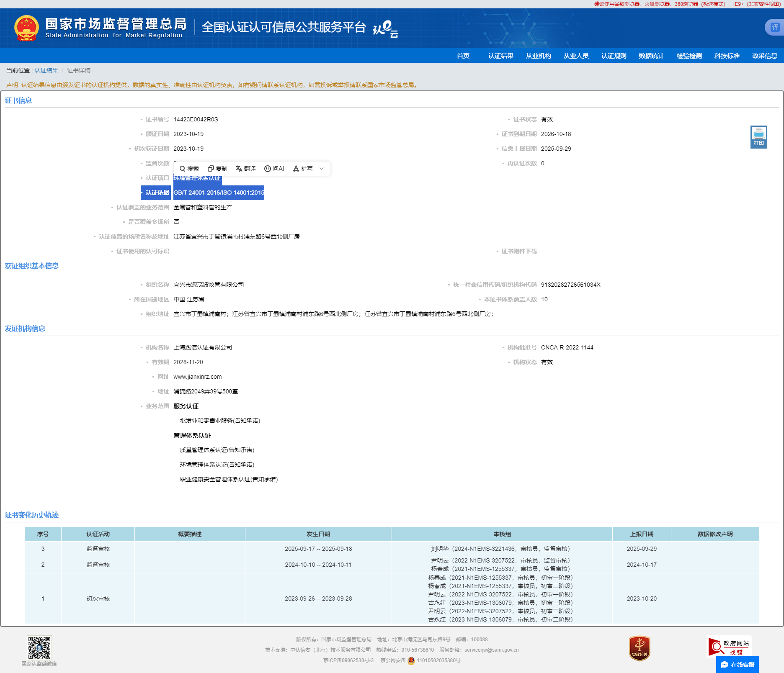This screenshot has height=673, width=784.
Task: Click issuer name 上海践信认证有限公司
Action: point(203,347)
